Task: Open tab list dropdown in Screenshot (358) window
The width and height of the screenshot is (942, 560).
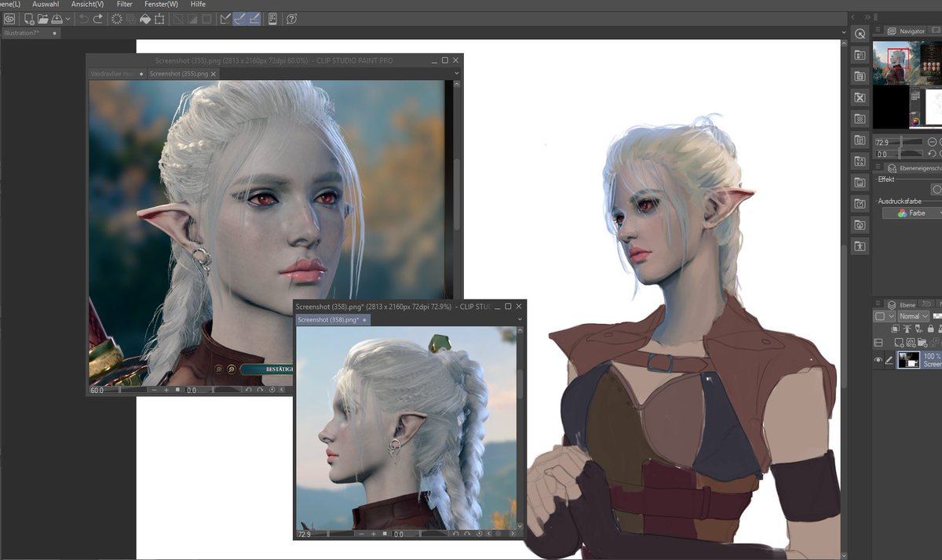Action: (520, 320)
